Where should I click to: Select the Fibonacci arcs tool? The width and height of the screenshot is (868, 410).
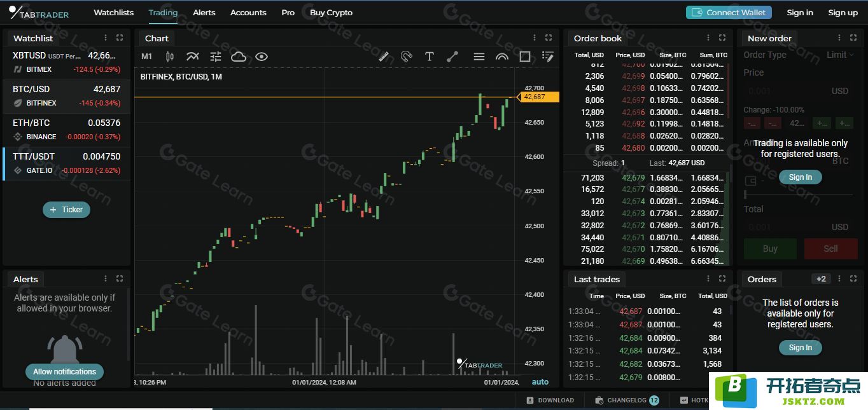tap(502, 57)
